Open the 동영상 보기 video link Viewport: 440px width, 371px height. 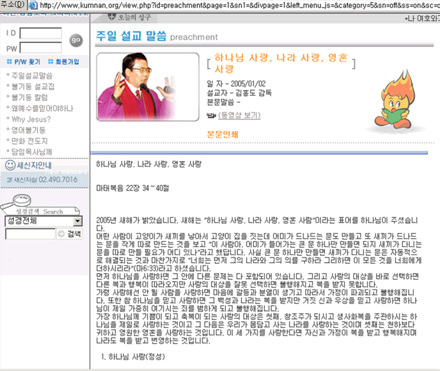[x=239, y=116]
